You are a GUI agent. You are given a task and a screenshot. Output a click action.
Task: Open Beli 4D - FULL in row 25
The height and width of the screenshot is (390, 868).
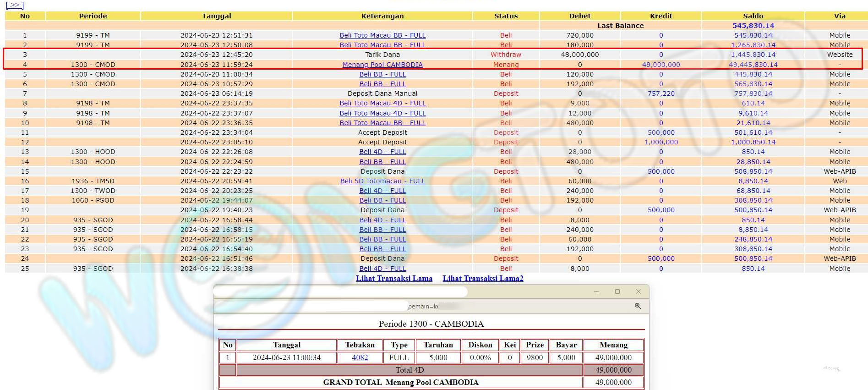[382, 269]
